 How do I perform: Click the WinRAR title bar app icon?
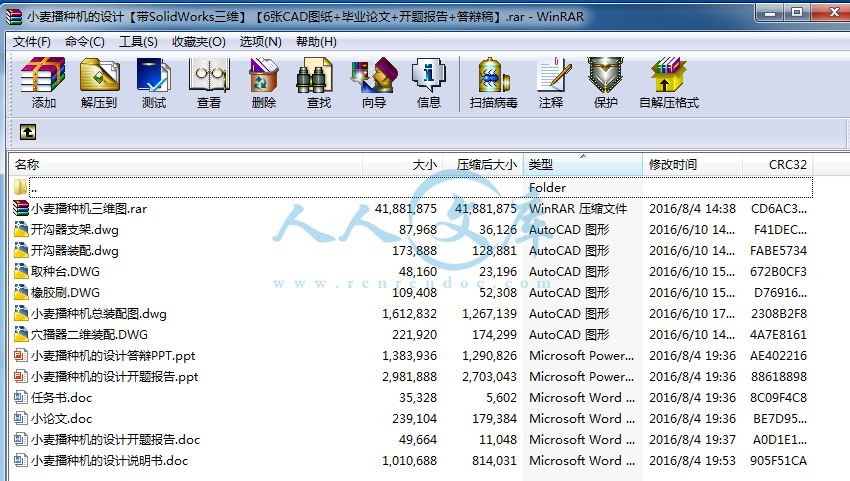(14, 16)
